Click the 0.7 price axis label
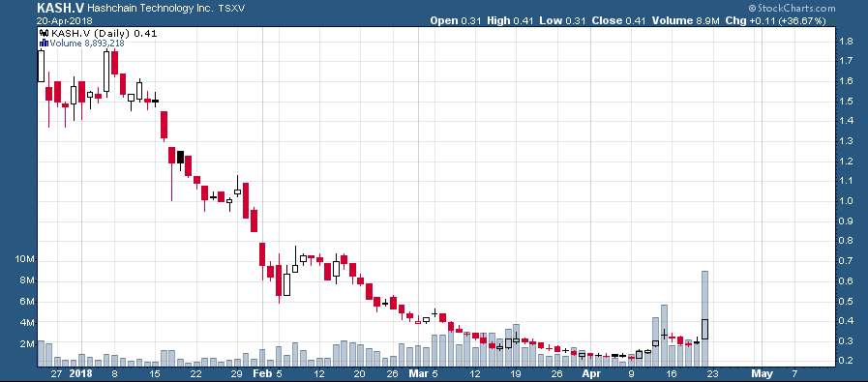The height and width of the screenshot is (382, 868). coord(846,260)
